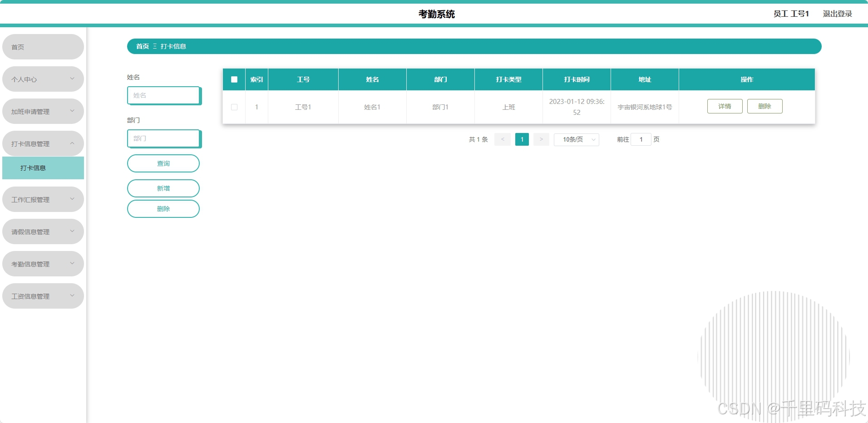The height and width of the screenshot is (423, 868).
Task: Click the 上班 table cell
Action: 508,107
